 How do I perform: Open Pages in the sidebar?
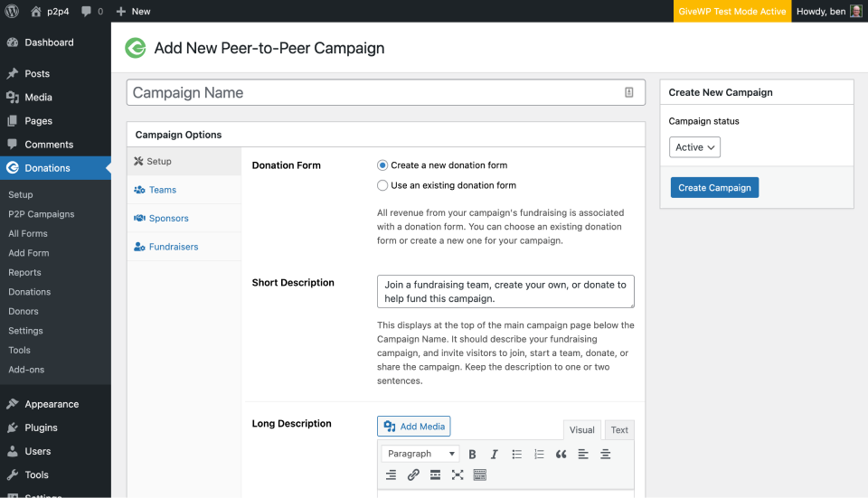[55, 121]
